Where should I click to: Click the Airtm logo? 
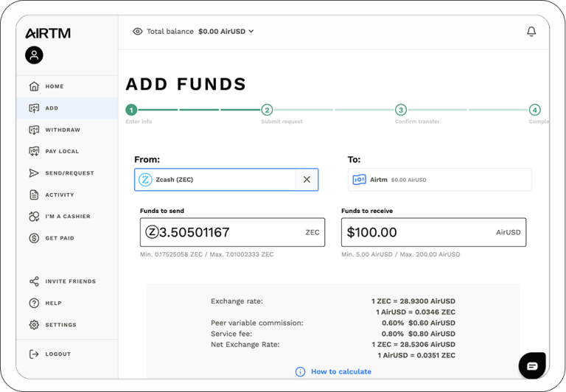(48, 33)
